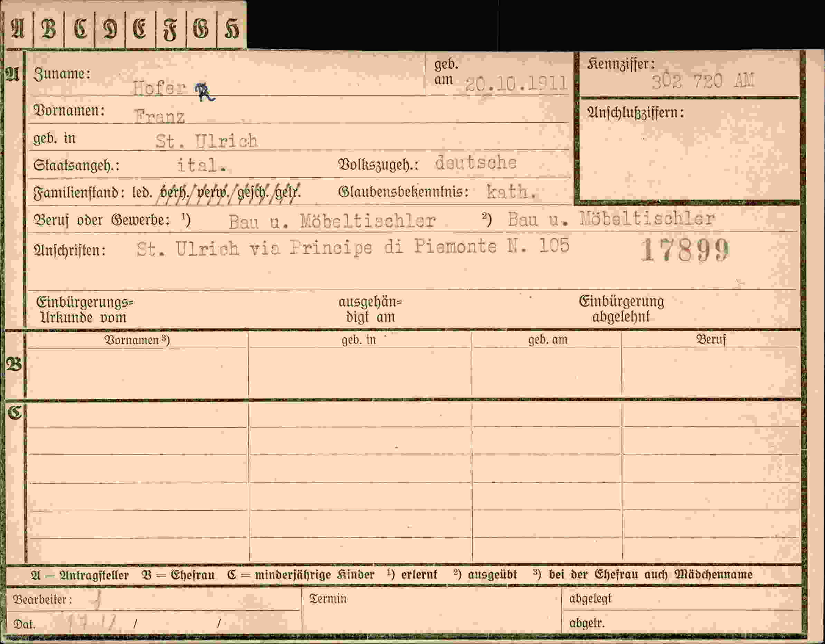Click legend entry 'C = minderjährige Kinder'
The width and height of the screenshot is (825, 644).
[x=301, y=575]
